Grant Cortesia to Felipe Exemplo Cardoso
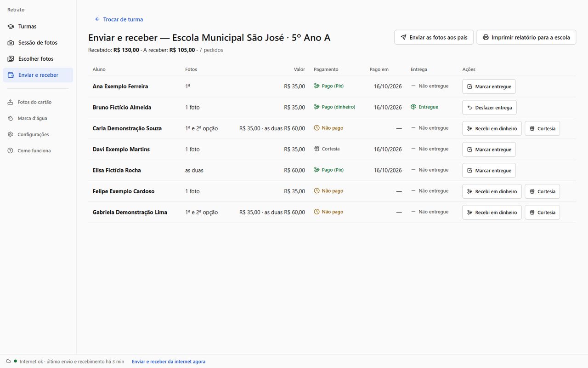This screenshot has height=368, width=588. coord(542,191)
